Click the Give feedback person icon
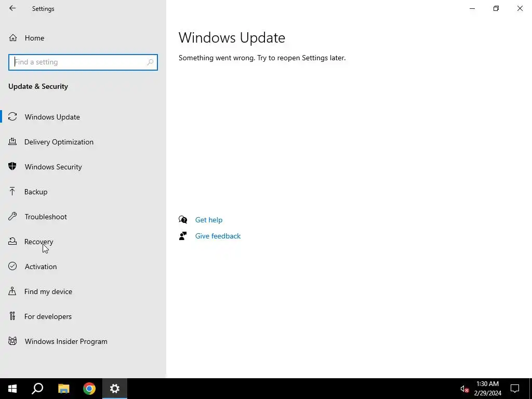Viewport: 532px width, 399px height. 183,236
